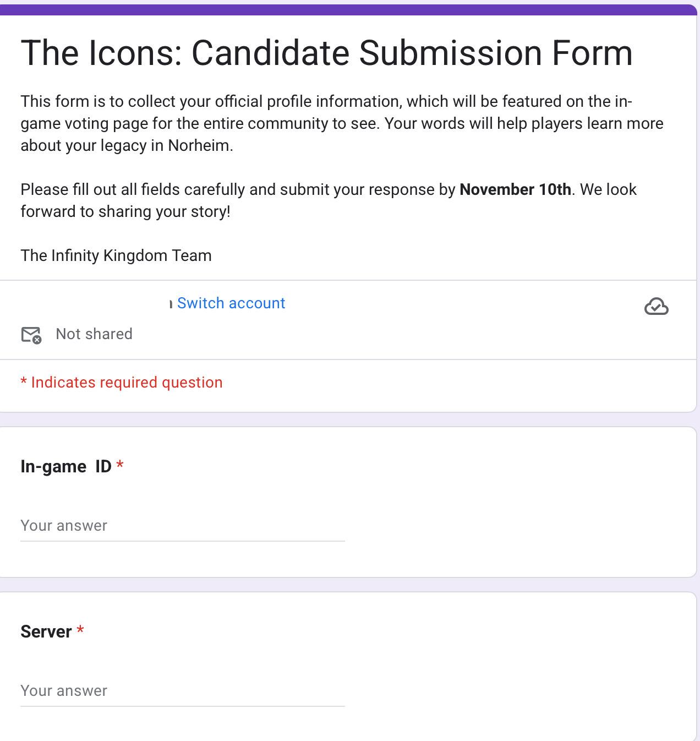Screen dimensions: 700x741
Task: Click the account fragment left of Switch account
Action: tap(171, 304)
